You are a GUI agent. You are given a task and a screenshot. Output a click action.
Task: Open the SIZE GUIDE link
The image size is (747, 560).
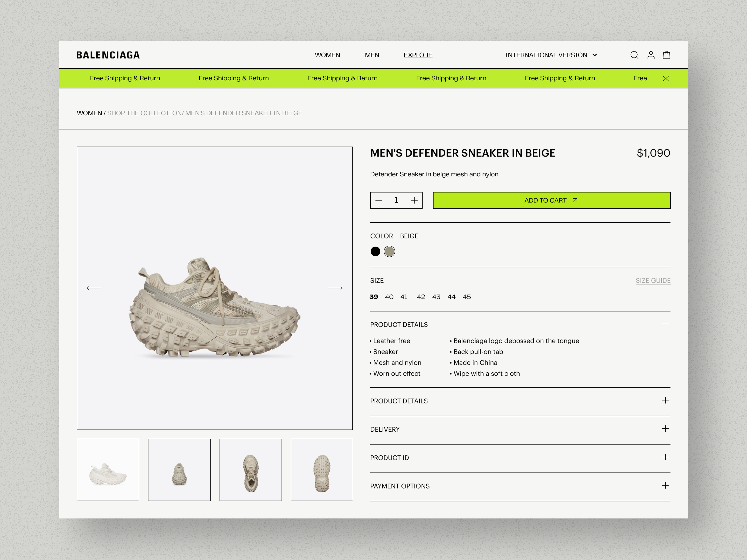pos(653,280)
